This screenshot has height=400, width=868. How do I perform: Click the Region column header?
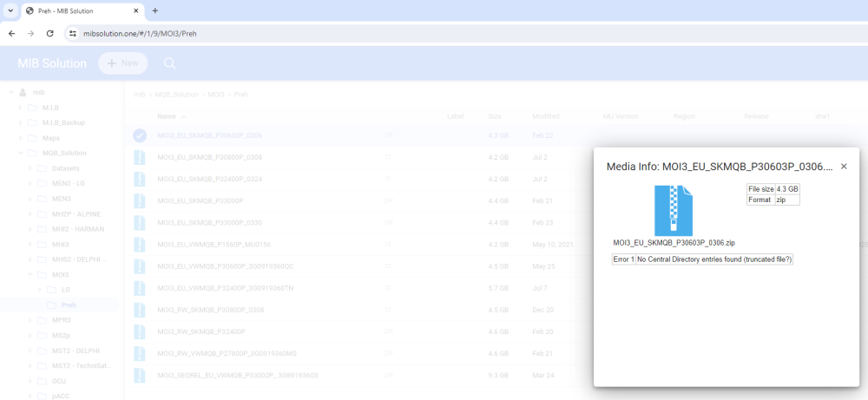[x=684, y=117]
